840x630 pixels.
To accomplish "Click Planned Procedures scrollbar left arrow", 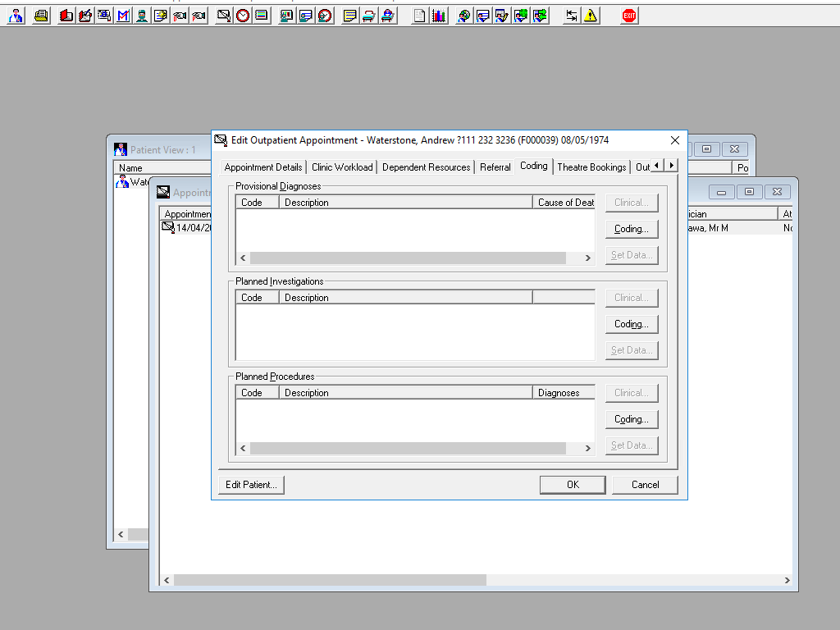I will 243,448.
